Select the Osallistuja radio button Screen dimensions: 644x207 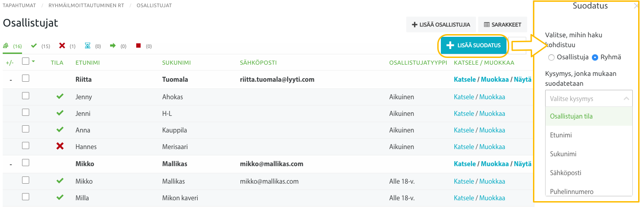(551, 57)
